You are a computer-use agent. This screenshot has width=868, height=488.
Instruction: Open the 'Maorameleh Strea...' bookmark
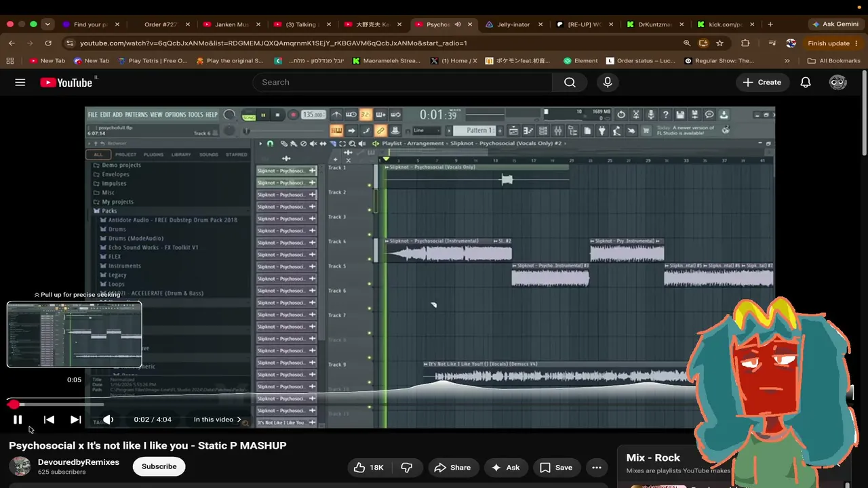click(x=387, y=60)
